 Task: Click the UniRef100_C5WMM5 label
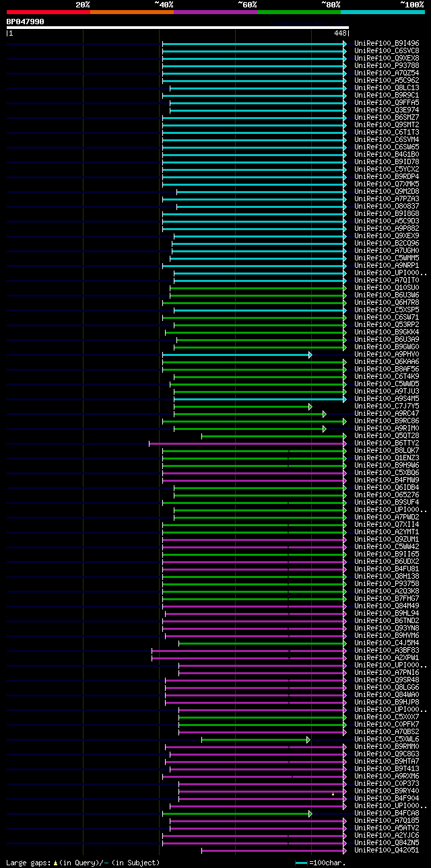coord(387,258)
